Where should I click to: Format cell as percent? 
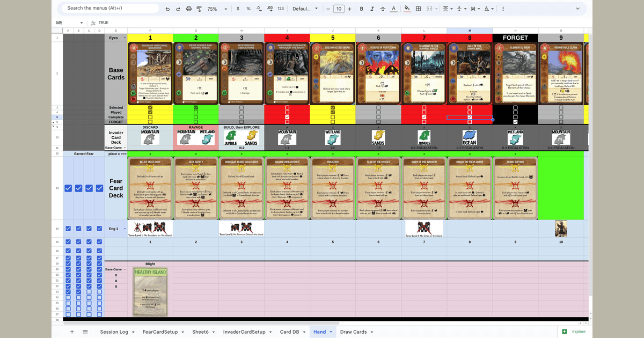[x=248, y=9]
